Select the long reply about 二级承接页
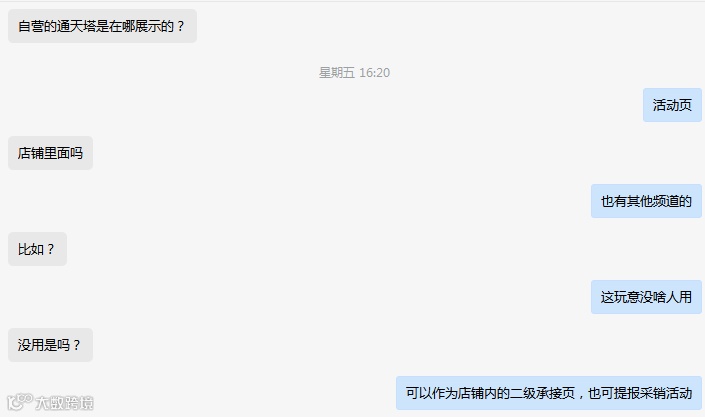This screenshot has width=705, height=417. (549, 393)
